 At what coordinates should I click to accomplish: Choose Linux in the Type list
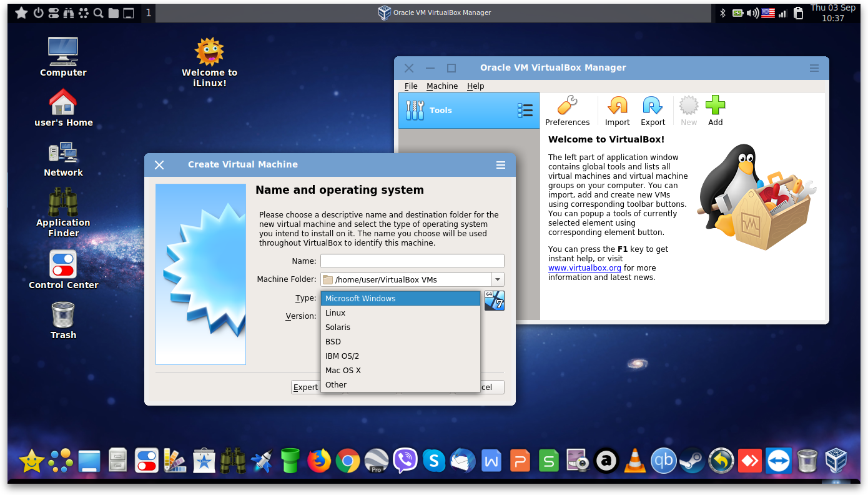pyautogui.click(x=400, y=313)
